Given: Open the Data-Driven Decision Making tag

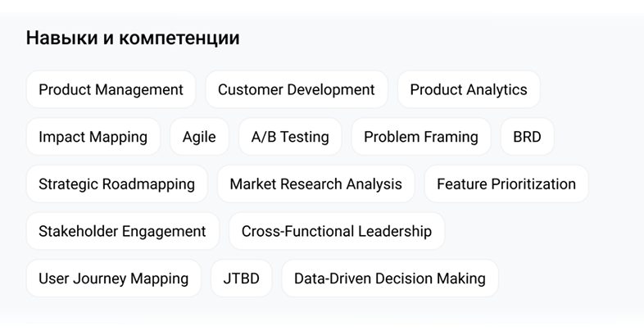Looking at the screenshot, I should coord(390,279).
